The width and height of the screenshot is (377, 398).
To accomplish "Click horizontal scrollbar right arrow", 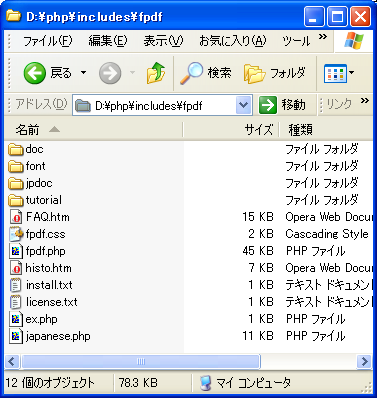I will (x=364, y=361).
